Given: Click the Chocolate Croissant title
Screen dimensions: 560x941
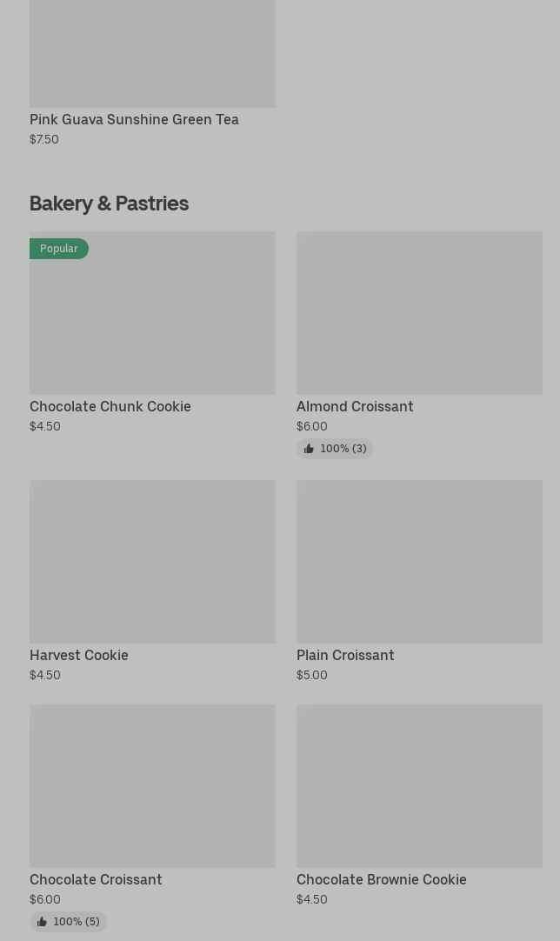Looking at the screenshot, I should (x=96, y=879).
